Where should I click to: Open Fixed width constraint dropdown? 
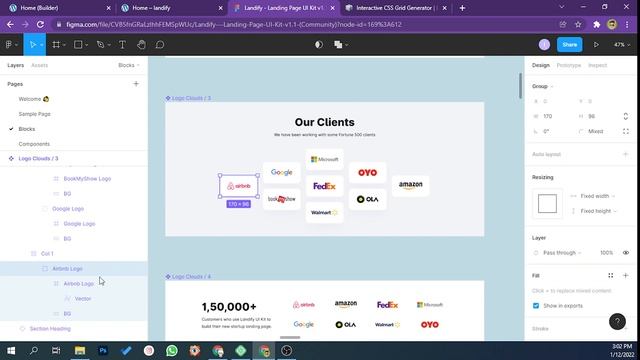click(598, 196)
